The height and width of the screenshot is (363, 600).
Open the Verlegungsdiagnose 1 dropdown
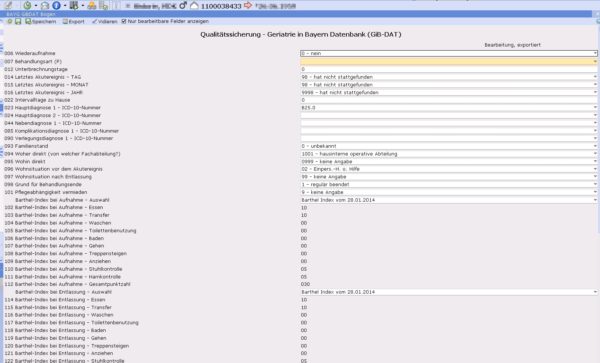(448, 138)
